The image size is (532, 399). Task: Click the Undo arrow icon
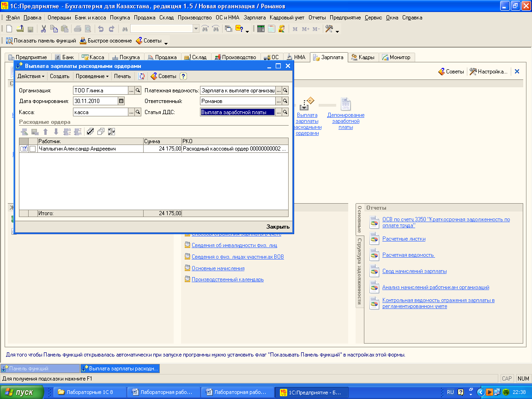[x=101, y=29]
